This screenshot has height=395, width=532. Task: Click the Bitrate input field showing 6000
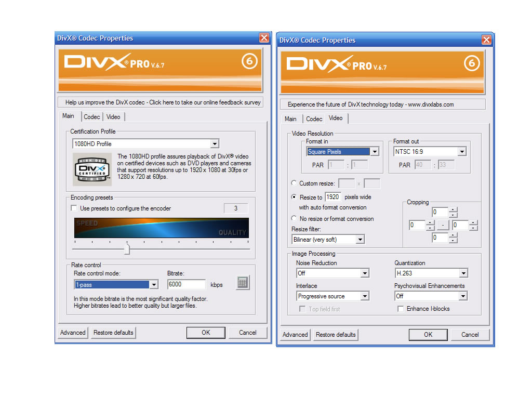click(x=187, y=284)
